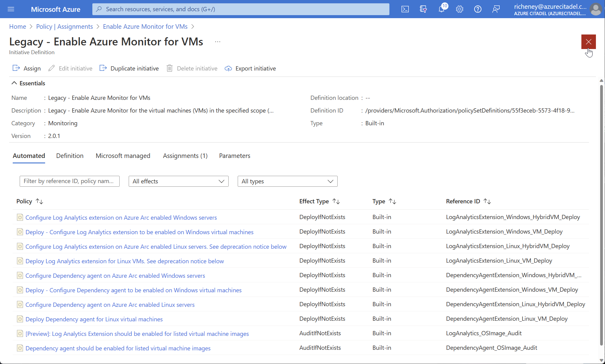Screen dimensions: 605x364
Task: Click the Help question mark icon
Action: [478, 9]
